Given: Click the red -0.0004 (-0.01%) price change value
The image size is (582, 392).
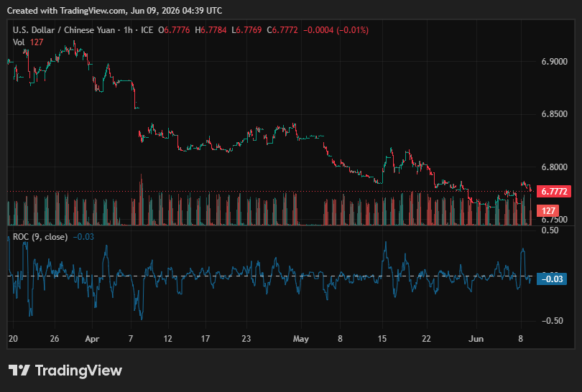Looking at the screenshot, I should (336, 30).
